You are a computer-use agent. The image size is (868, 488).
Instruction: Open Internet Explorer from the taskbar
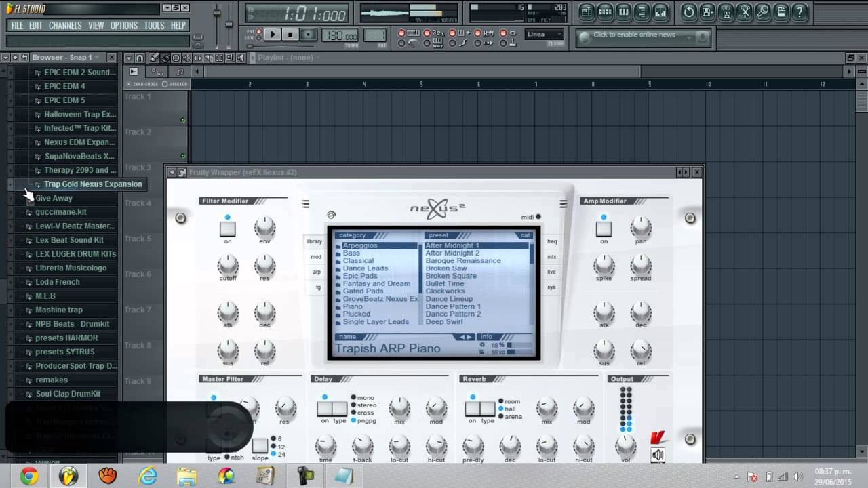147,476
